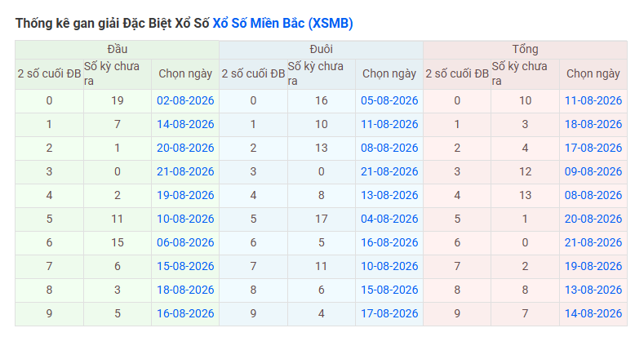Click 20-08-2026 link in Tổng section

click(593, 219)
